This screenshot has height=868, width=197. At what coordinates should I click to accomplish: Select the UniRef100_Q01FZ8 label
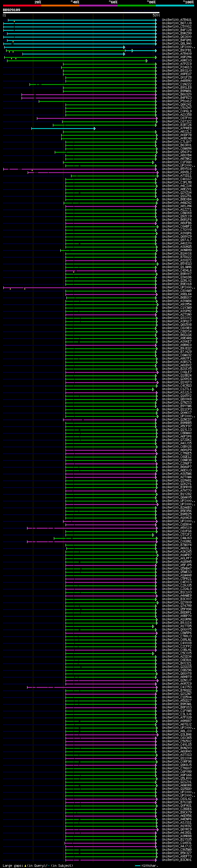176,78
